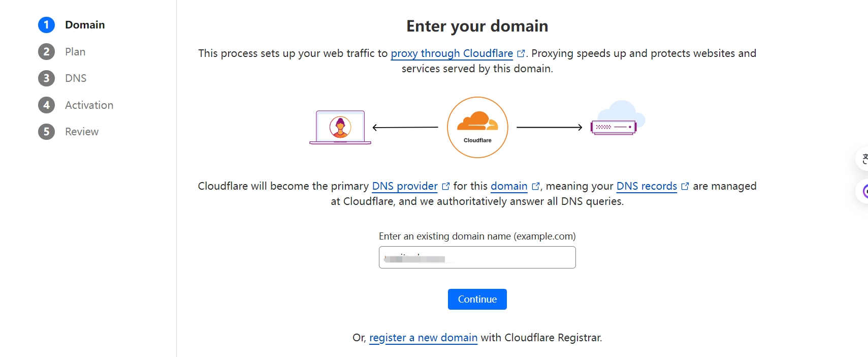Click the origin server cloud icon
868x357 pixels.
[x=618, y=118]
